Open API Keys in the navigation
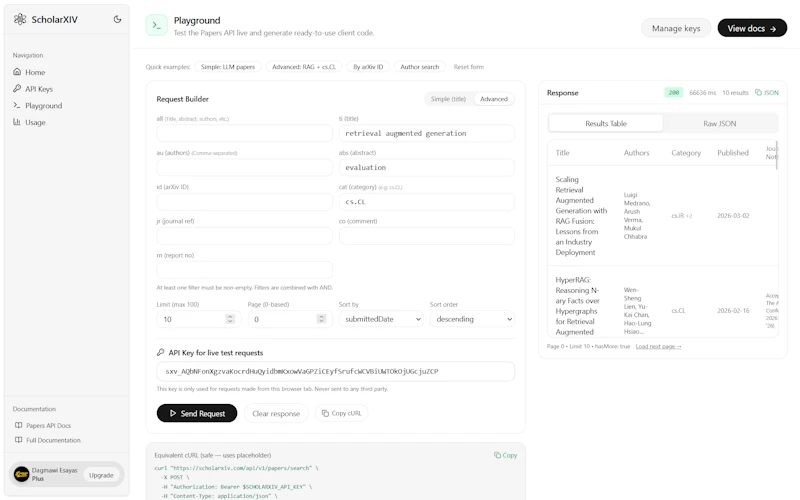Screen dimensions: 800x500 point(39,89)
